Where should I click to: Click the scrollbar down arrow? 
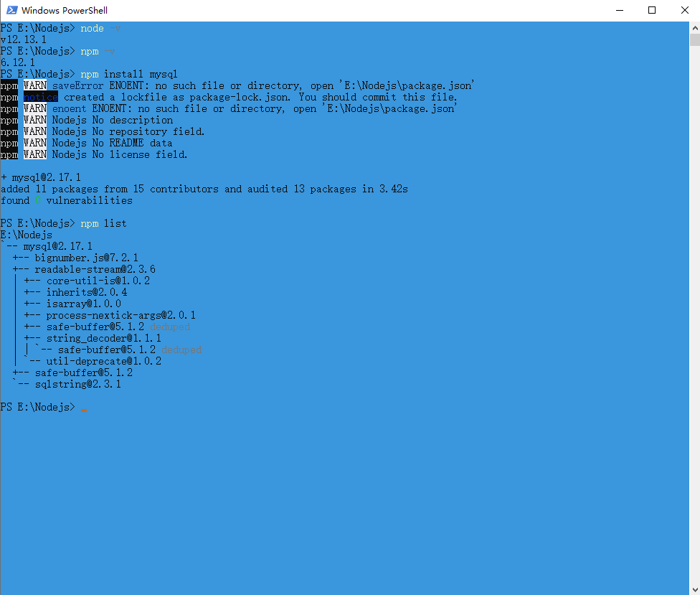tap(695, 589)
